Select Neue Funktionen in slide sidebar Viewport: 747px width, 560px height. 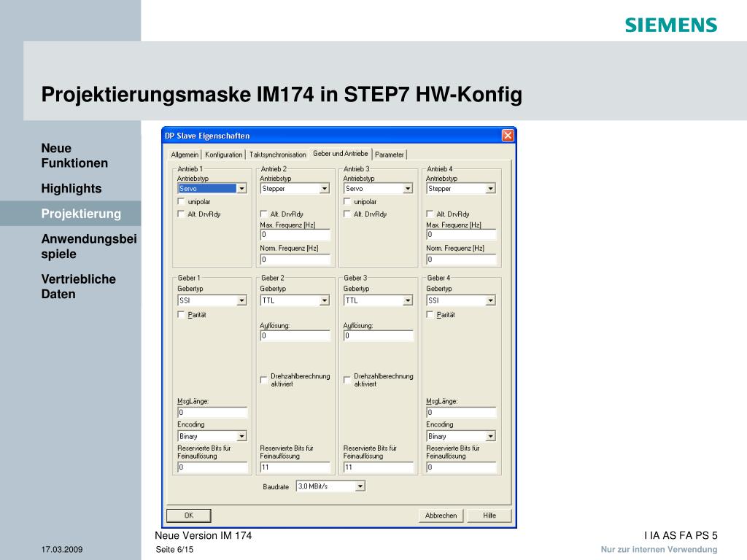click(74, 156)
